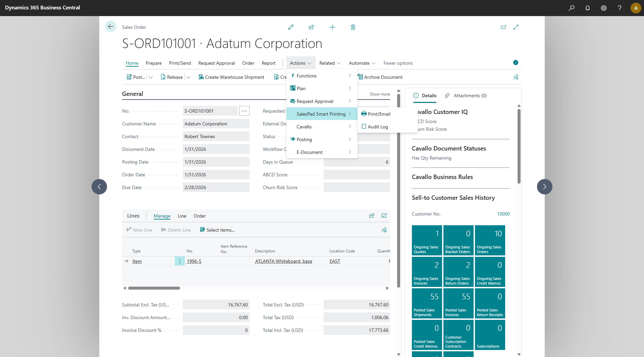
Task: Toggle pin on the action bar
Action: coord(516,77)
